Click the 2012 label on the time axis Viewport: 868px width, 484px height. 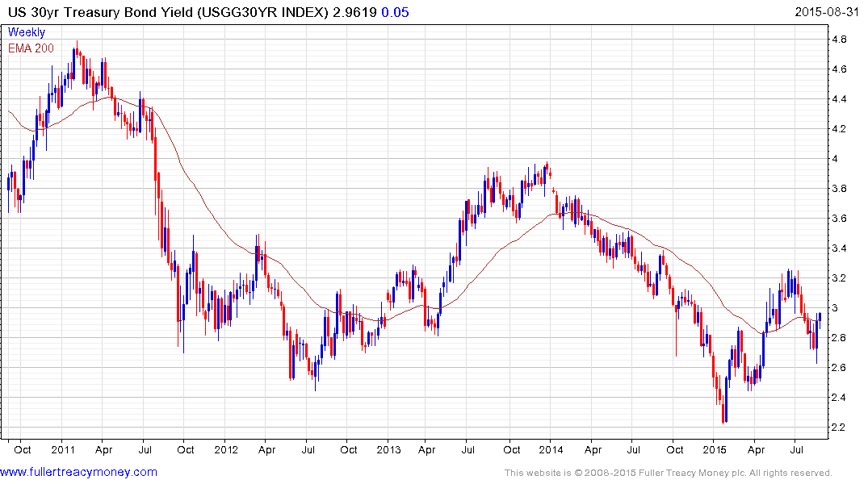tap(225, 449)
